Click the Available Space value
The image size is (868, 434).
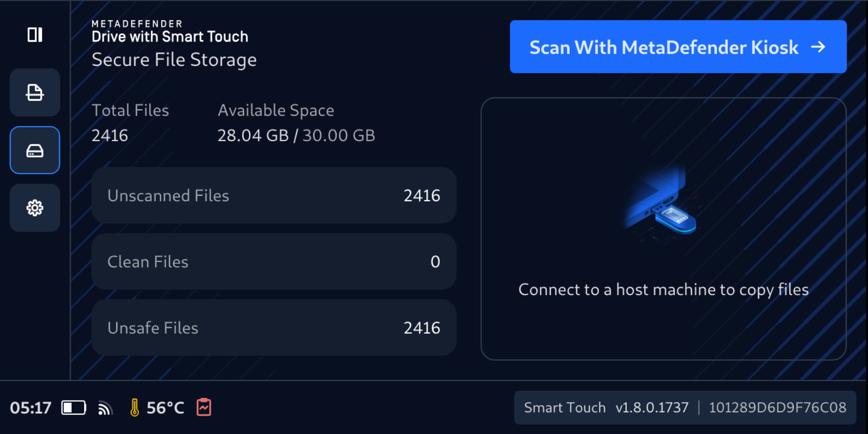pyautogui.click(x=296, y=136)
